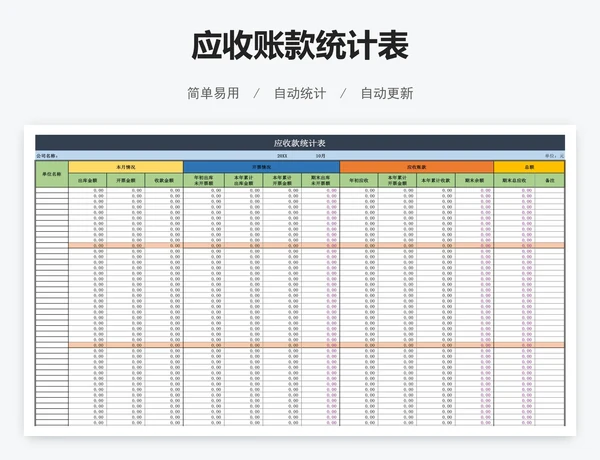Click the big title 应收账款统计表
Viewport: 600px width, 460px height.
[x=300, y=46]
